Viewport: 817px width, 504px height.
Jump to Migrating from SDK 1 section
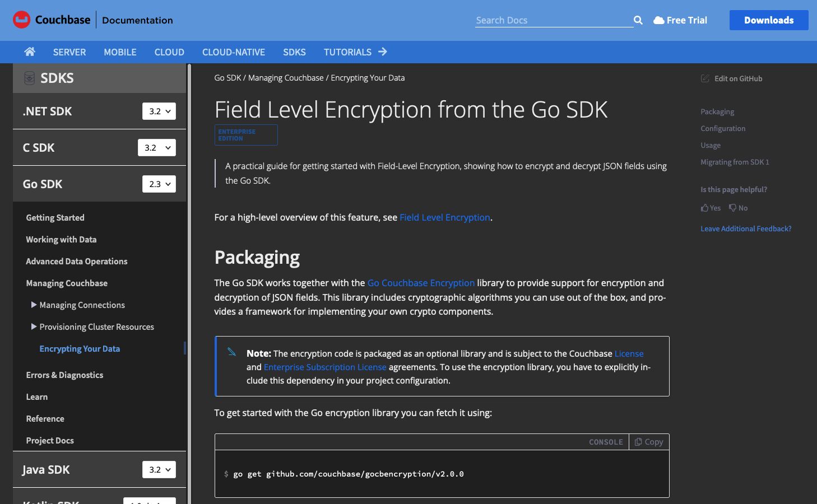(x=735, y=162)
